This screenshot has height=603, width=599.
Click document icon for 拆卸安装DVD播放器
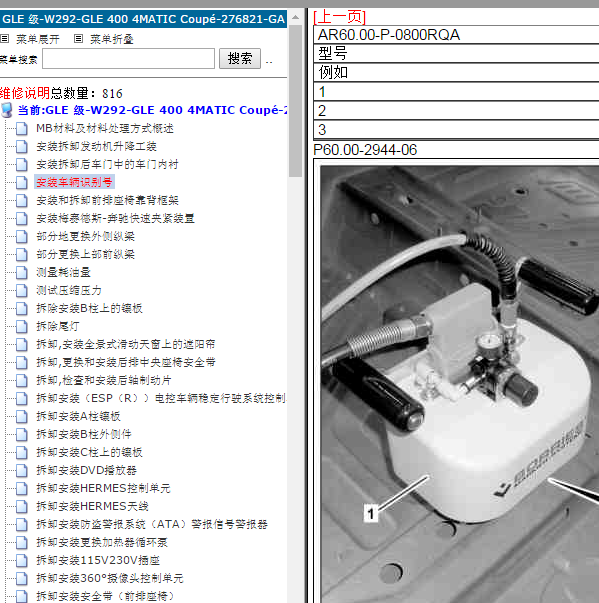click(x=22, y=470)
